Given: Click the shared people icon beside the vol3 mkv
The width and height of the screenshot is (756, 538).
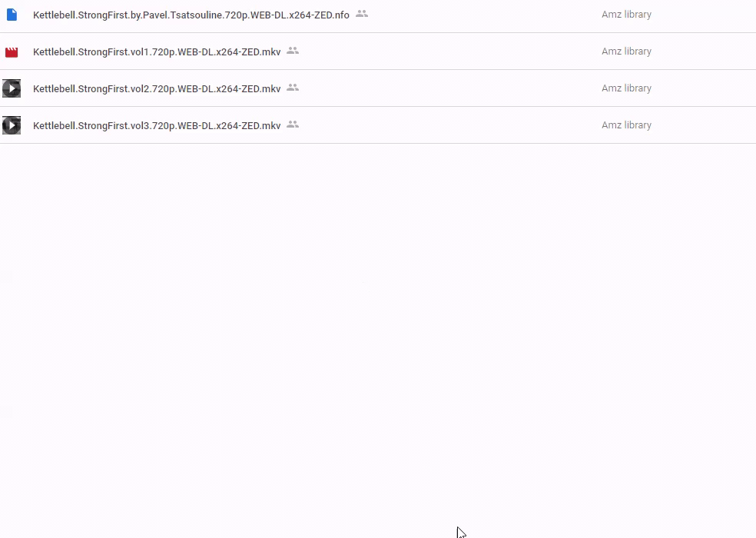Looking at the screenshot, I should (x=293, y=125).
